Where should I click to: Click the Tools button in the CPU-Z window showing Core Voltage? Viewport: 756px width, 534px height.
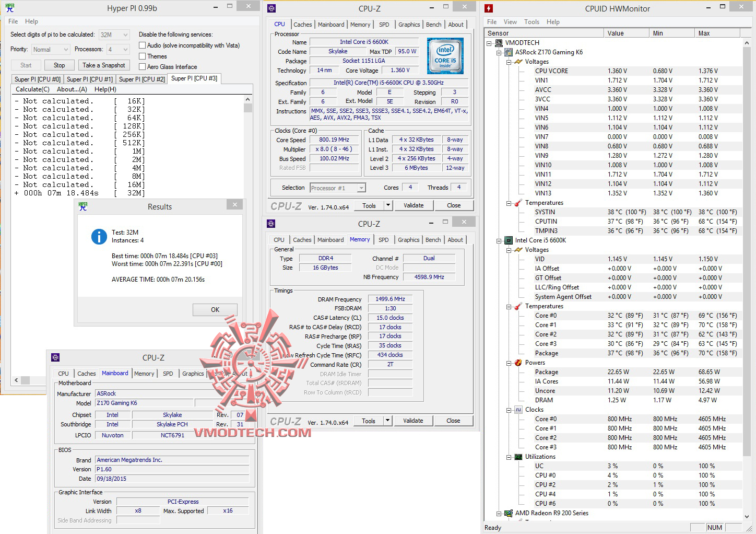pos(369,205)
